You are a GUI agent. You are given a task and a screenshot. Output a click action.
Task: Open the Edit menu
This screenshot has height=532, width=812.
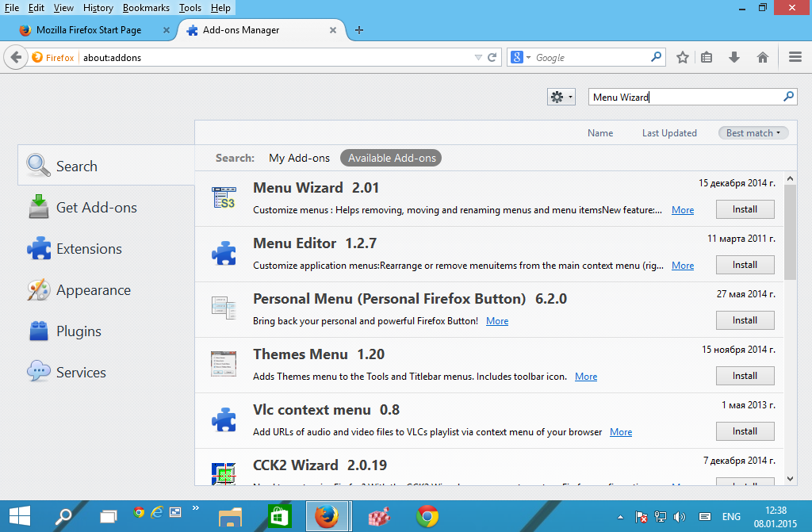pos(36,8)
